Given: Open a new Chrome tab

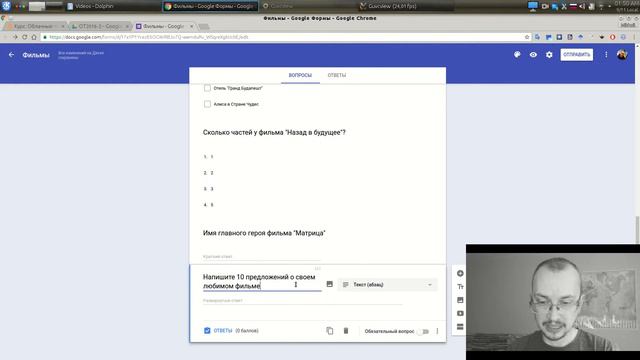Looking at the screenshot, I should click(x=204, y=27).
